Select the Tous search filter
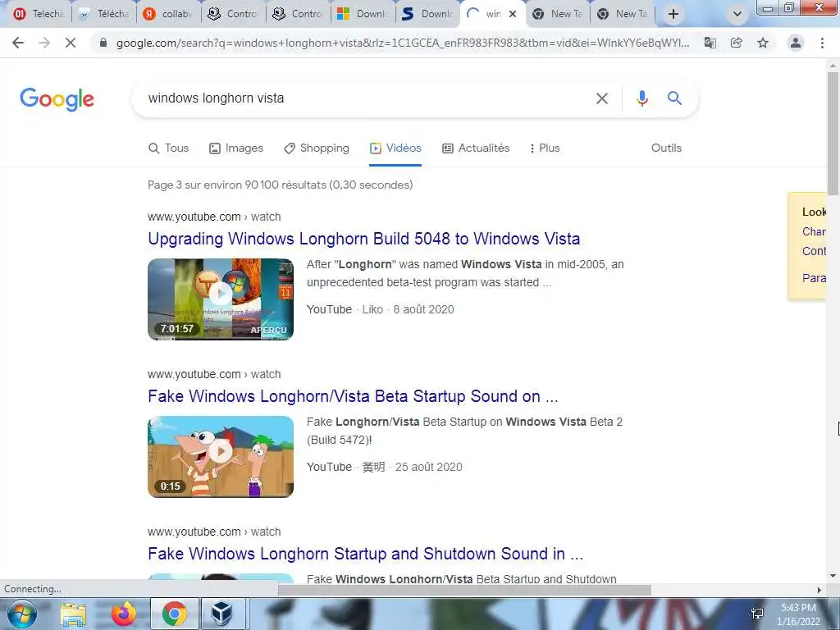840x630 pixels. point(169,148)
